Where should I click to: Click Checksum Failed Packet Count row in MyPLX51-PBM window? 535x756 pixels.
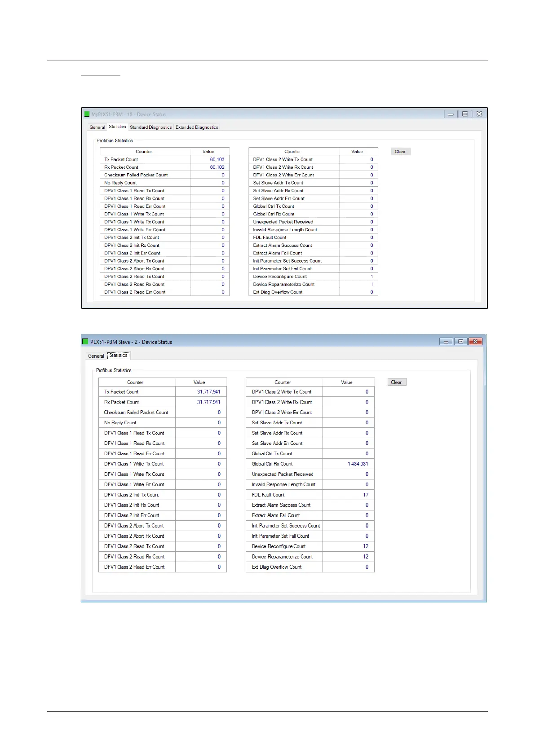164,175
